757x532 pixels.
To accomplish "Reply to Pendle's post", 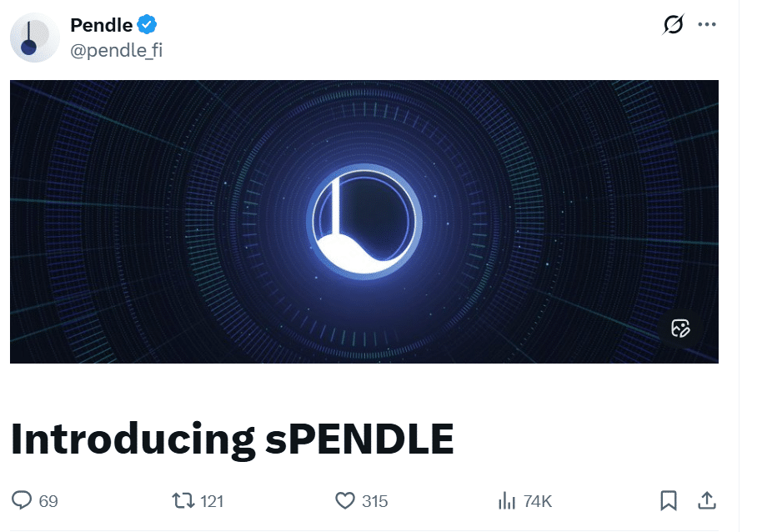I will click(25, 501).
